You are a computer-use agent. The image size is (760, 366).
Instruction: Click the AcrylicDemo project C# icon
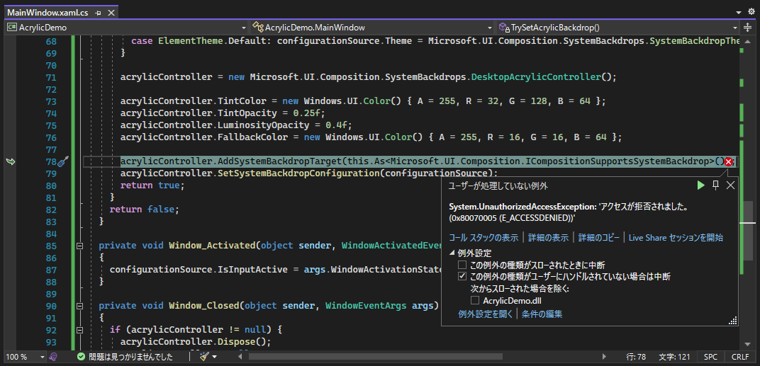11,28
